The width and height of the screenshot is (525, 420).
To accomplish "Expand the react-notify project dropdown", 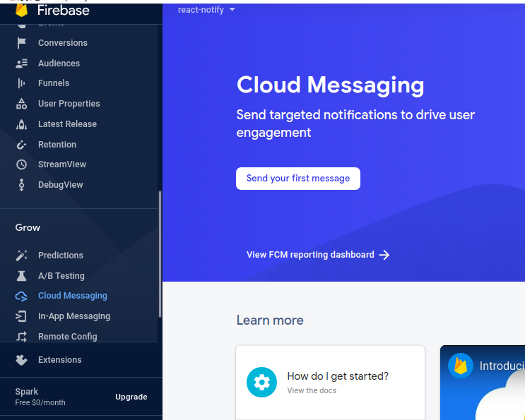I will [x=206, y=10].
